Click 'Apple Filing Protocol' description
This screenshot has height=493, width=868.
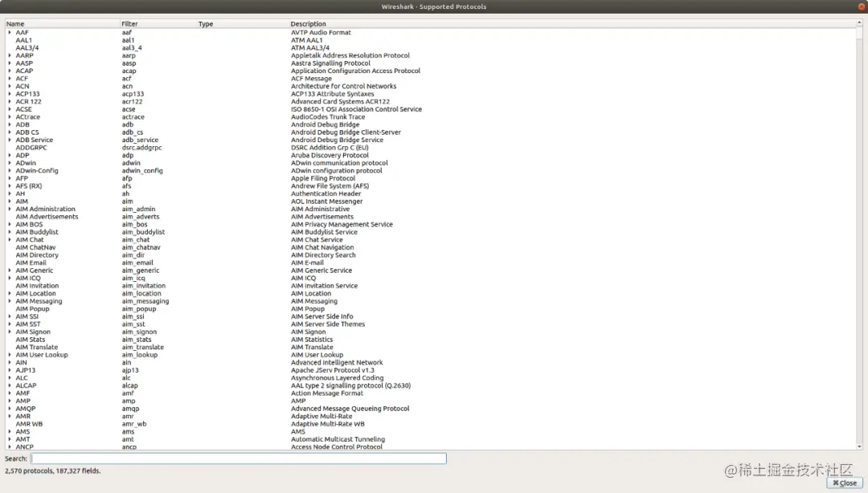point(323,179)
